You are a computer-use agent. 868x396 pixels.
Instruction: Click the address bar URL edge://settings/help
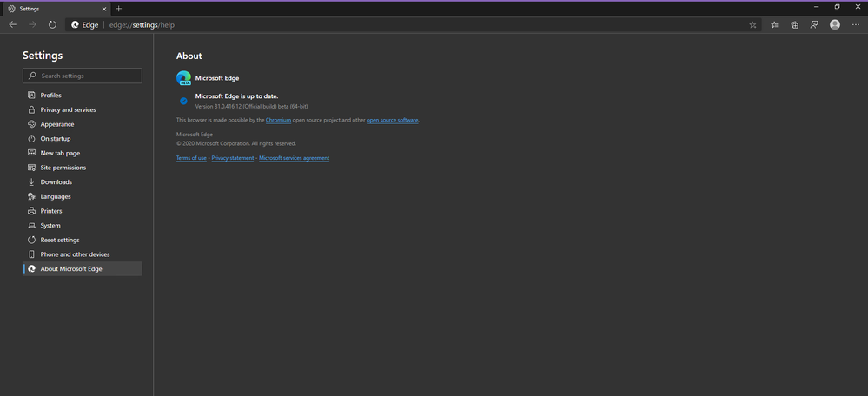click(142, 25)
